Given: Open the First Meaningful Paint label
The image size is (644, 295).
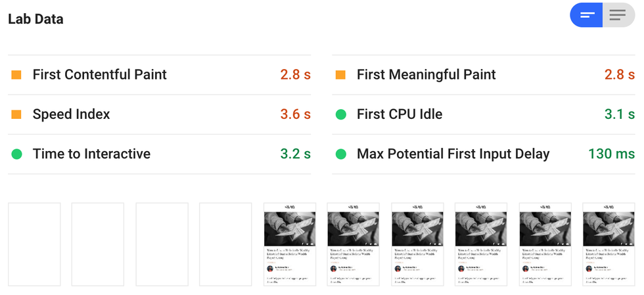Looking at the screenshot, I should pos(426,75).
